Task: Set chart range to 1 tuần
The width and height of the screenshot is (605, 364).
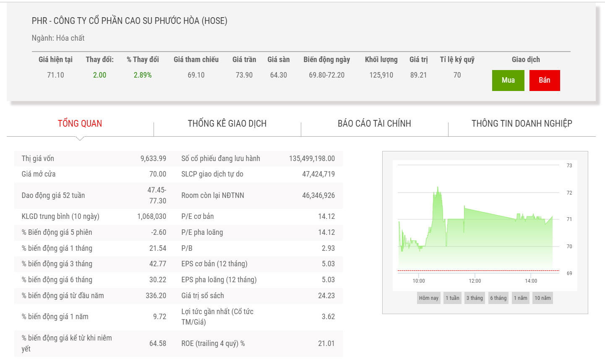Action: 452,298
